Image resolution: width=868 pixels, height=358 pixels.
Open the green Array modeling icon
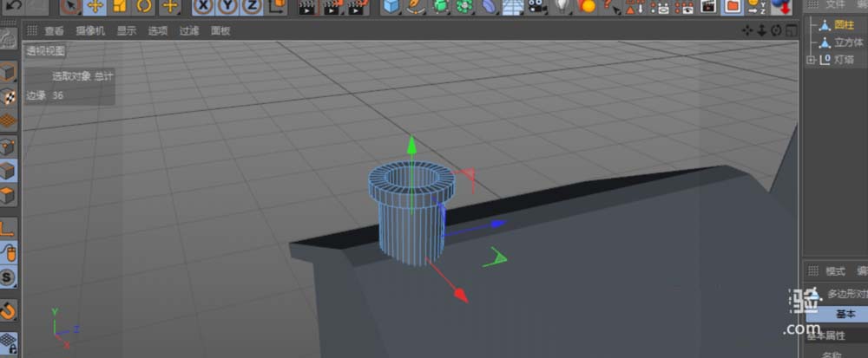(x=464, y=6)
